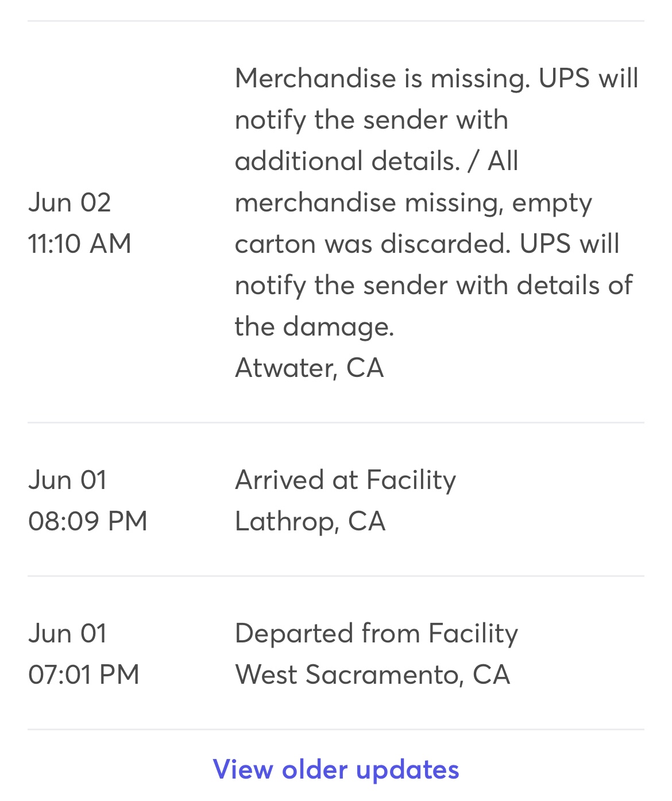This screenshot has width=672, height=801.
Task: Select the 11:10 AM timestamp
Action: (80, 244)
